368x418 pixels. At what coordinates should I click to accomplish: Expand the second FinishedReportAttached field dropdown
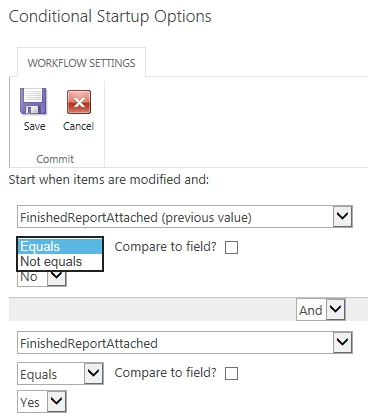(x=185, y=343)
